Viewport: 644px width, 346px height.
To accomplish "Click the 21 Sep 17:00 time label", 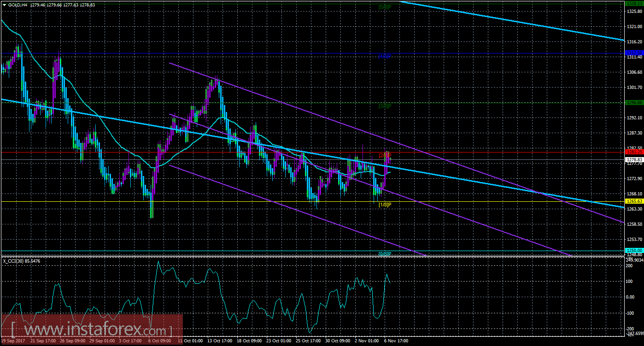I will click(x=43, y=342).
